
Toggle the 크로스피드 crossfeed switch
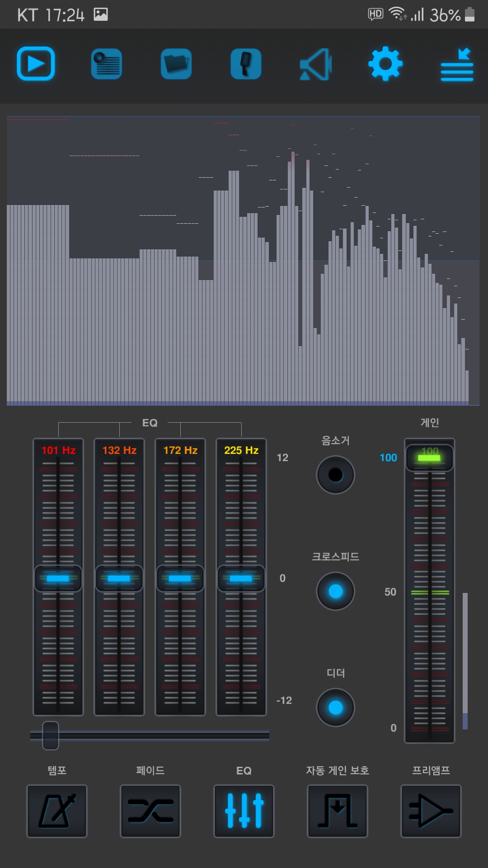coord(335,591)
